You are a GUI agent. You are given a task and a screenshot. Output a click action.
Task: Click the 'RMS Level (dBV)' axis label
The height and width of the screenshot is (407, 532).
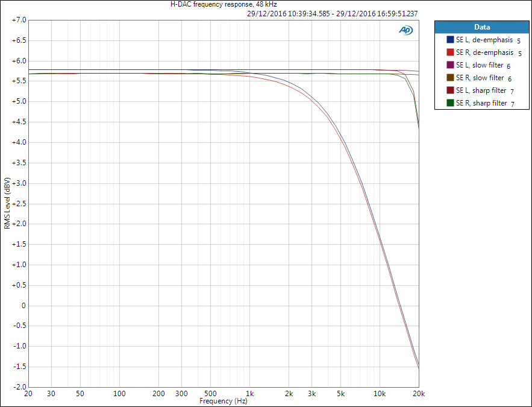point(7,203)
